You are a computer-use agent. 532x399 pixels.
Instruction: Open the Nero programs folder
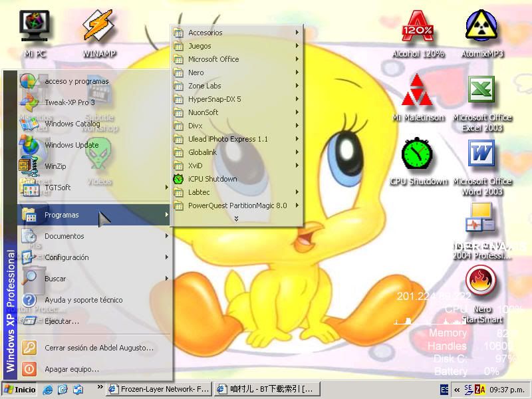tap(237, 72)
